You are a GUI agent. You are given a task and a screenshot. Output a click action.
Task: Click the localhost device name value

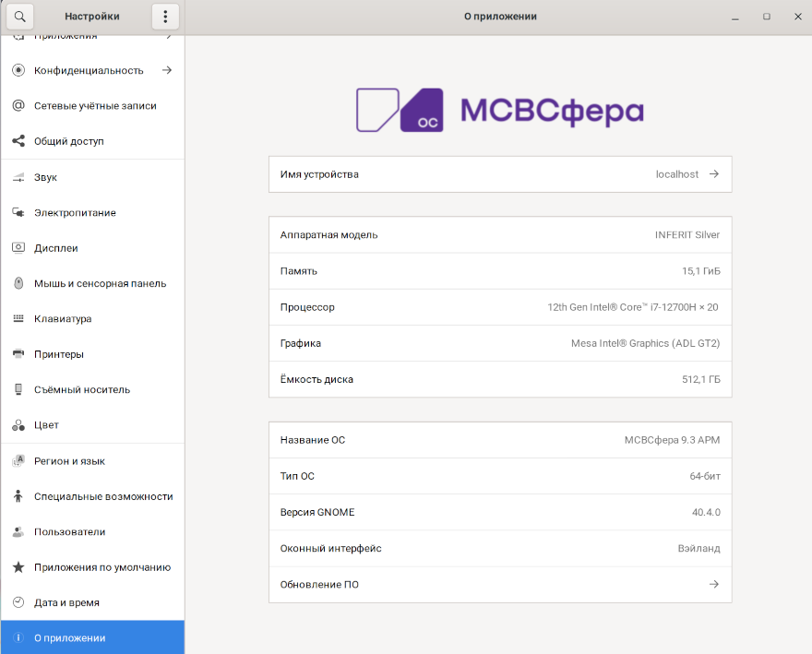(x=677, y=174)
